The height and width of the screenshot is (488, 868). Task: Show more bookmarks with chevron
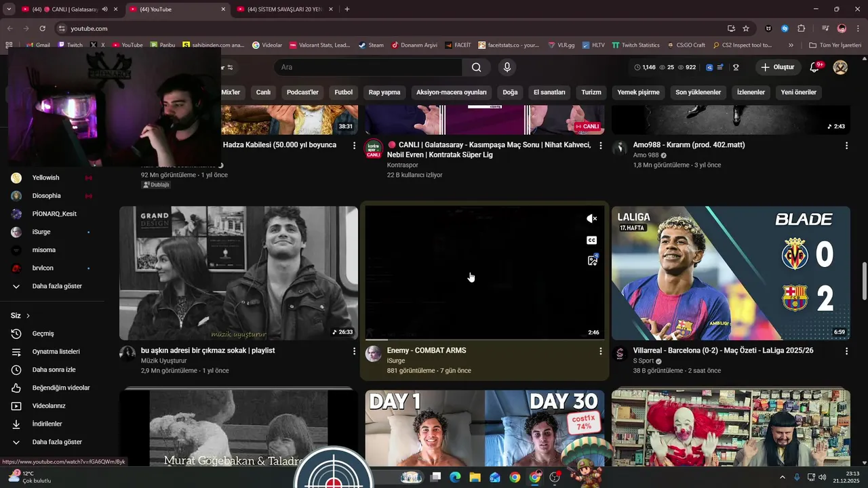click(791, 45)
